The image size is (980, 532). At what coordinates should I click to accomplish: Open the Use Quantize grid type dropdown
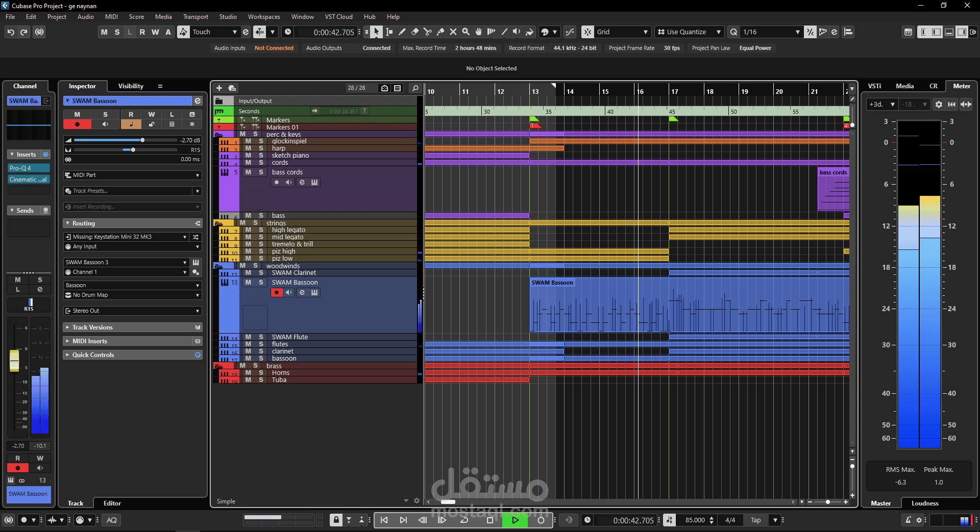pos(690,32)
